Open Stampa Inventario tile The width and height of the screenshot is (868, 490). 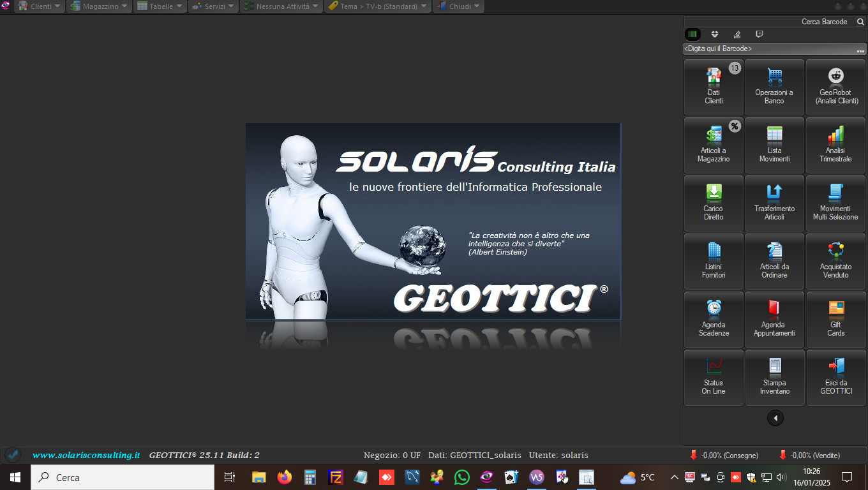[774, 378]
